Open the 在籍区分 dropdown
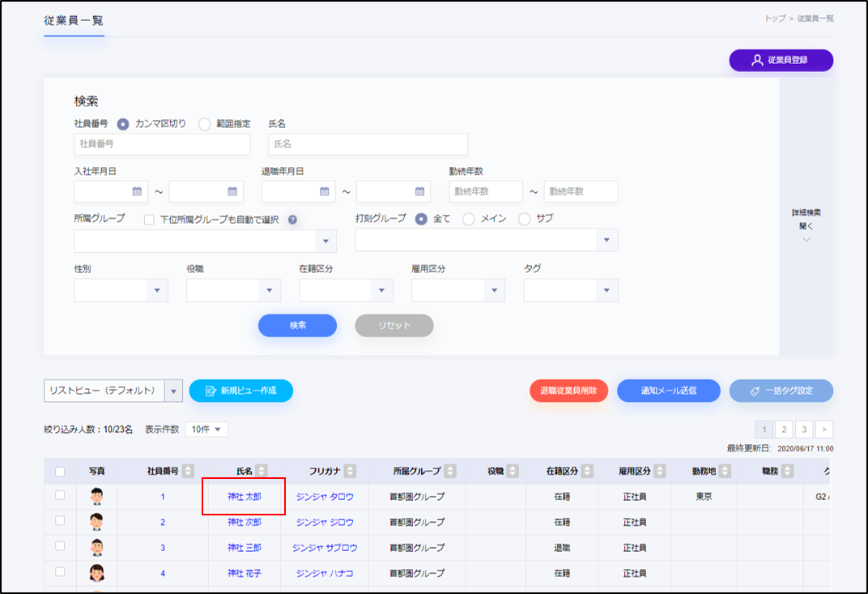The height and width of the screenshot is (594, 868). 381,290
